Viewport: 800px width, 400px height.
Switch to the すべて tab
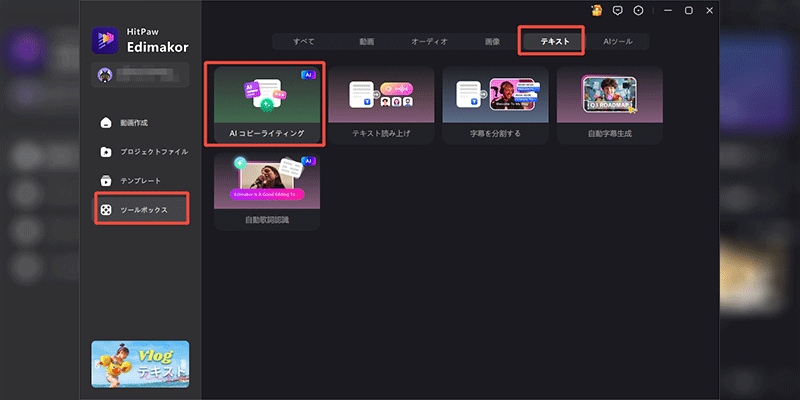(x=304, y=42)
